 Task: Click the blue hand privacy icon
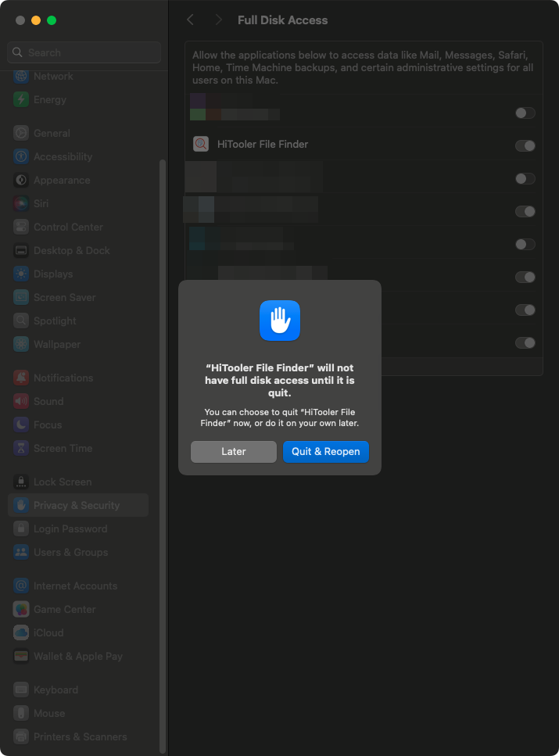(x=280, y=321)
